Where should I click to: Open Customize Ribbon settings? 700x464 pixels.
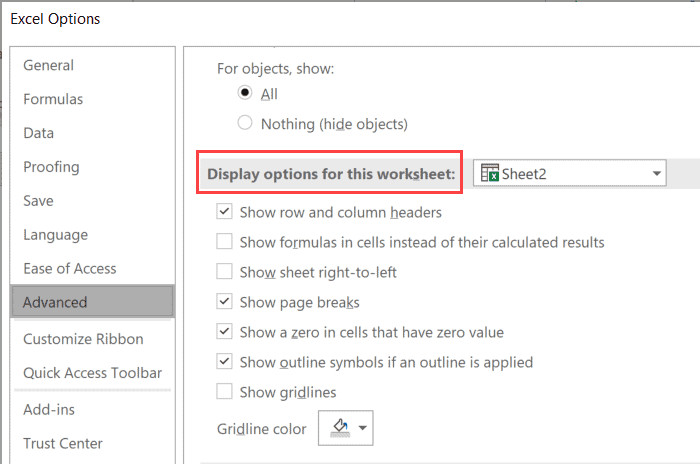coord(83,339)
